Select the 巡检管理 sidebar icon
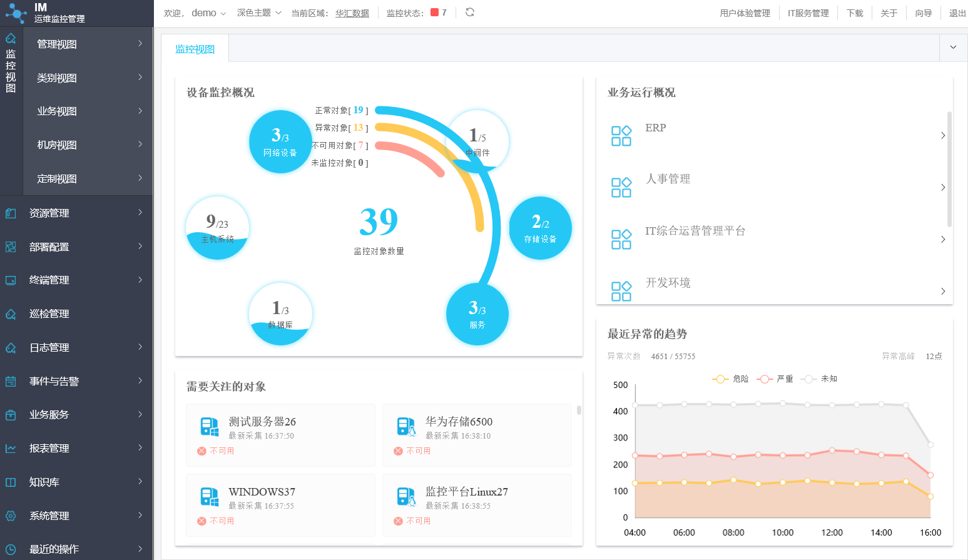Image resolution: width=968 pixels, height=560 pixels. (13, 313)
